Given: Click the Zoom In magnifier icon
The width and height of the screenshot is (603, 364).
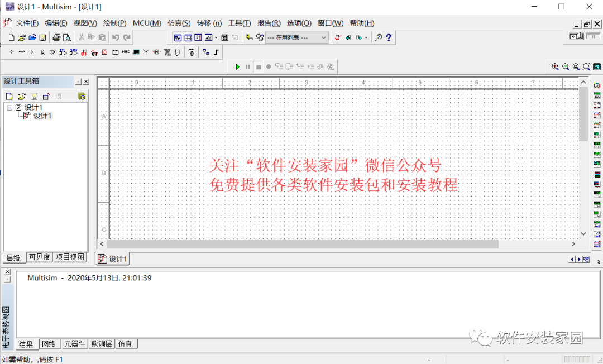Looking at the screenshot, I should click(555, 66).
